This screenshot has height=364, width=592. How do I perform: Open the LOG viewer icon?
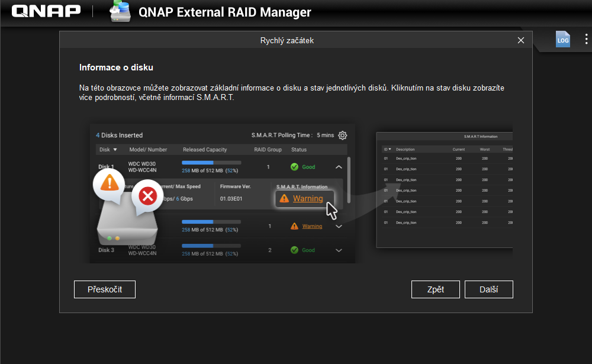coord(562,39)
